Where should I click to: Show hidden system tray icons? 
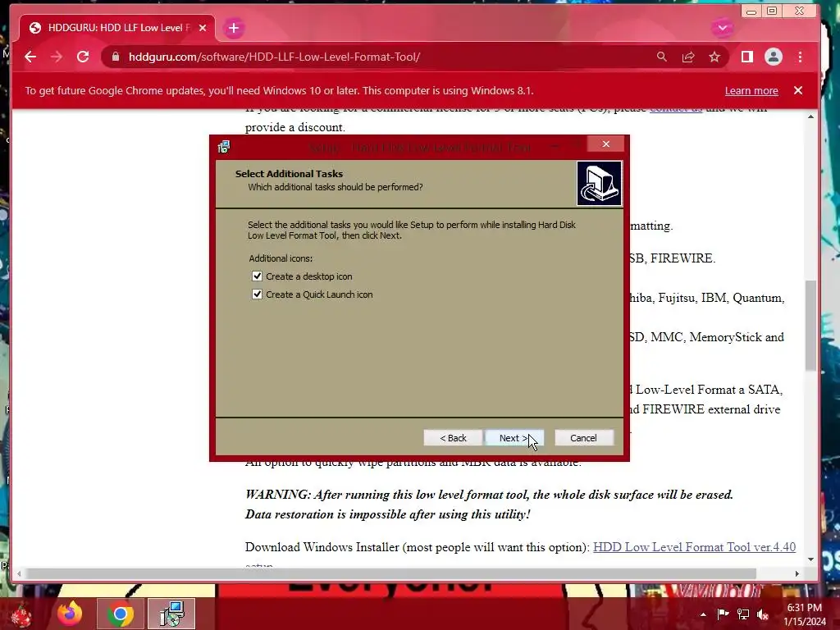(703, 614)
